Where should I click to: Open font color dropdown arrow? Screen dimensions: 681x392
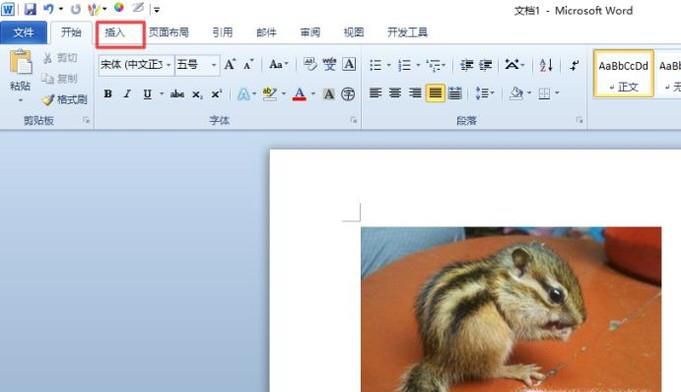pos(313,94)
